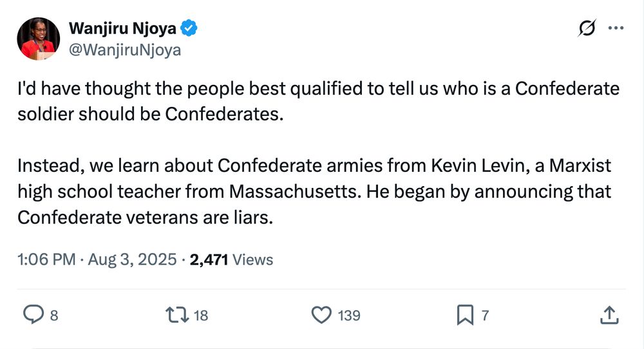644x349 pixels.
Task: Click the paragraph mentioning Kevin Levin
Action: 315,191
